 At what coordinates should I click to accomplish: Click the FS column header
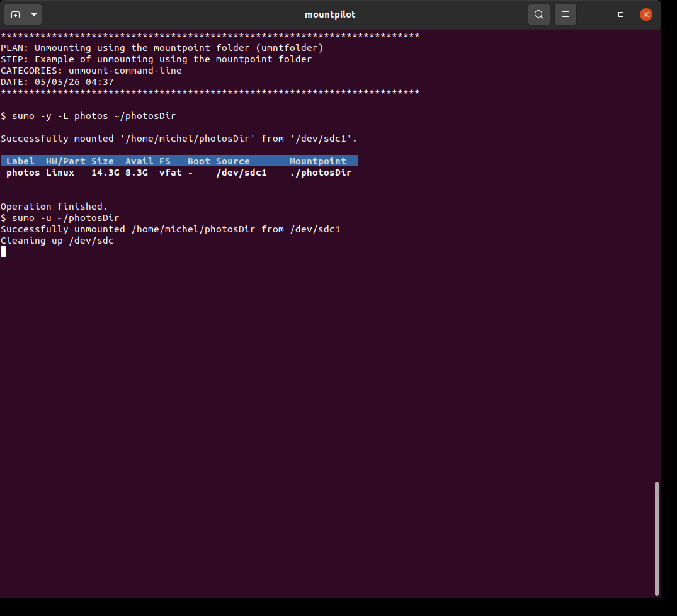(x=165, y=161)
